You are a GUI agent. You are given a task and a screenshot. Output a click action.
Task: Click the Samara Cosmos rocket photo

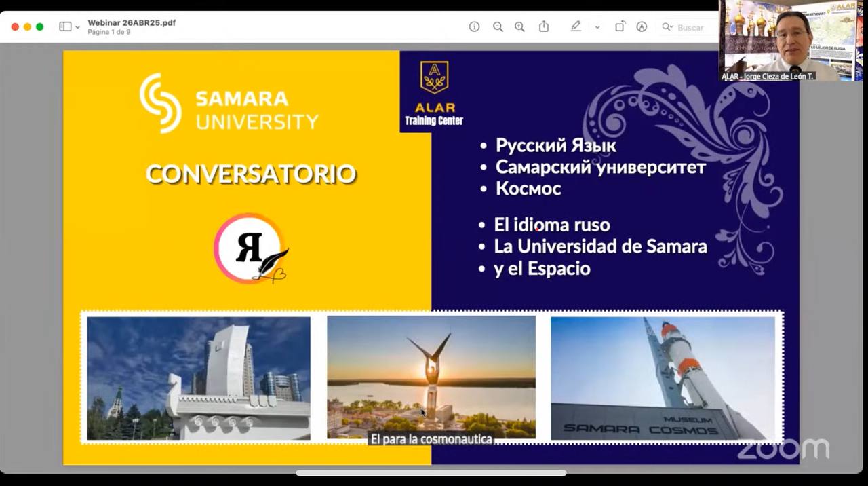663,378
